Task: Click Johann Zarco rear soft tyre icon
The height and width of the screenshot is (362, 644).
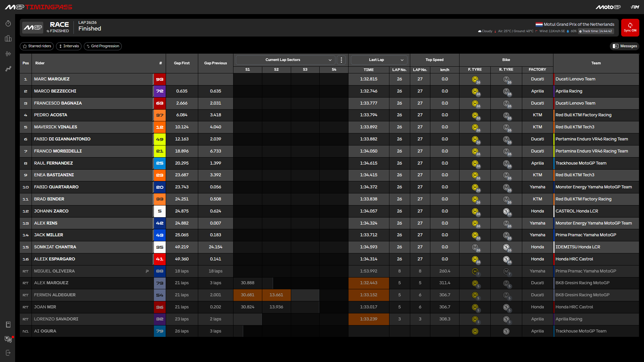Action: pos(506,212)
